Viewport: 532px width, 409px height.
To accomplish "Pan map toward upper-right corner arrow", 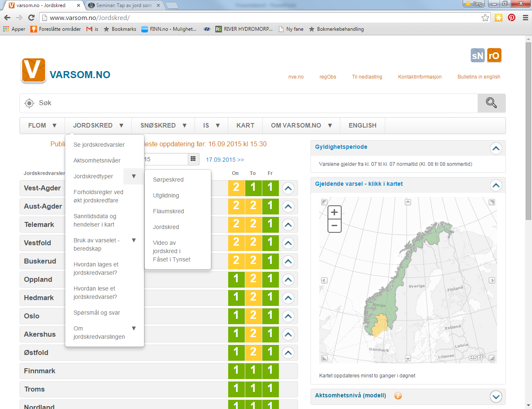I will click(492, 202).
